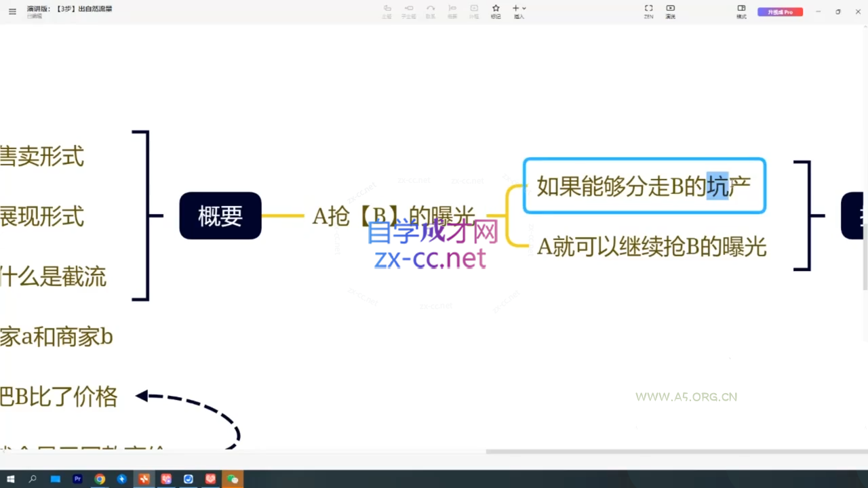Open the hamburger menu
868x488 pixels.
[12, 11]
